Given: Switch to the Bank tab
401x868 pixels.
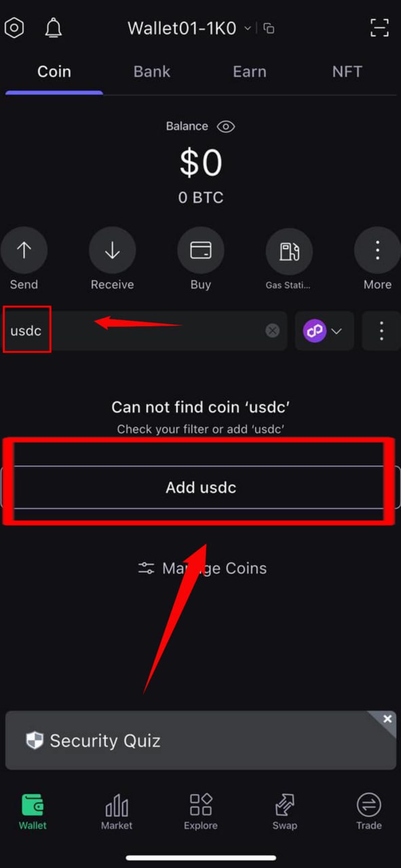Looking at the screenshot, I should tap(152, 72).
